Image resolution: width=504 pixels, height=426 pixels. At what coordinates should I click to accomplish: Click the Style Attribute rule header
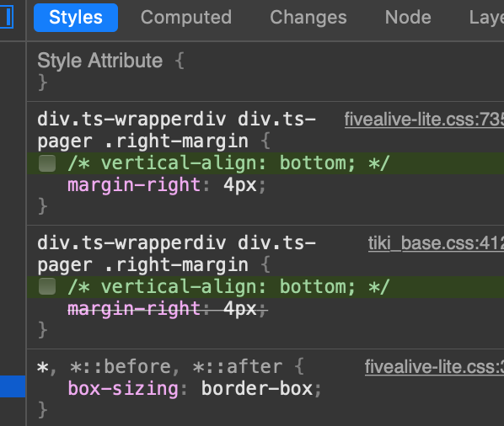(100, 61)
